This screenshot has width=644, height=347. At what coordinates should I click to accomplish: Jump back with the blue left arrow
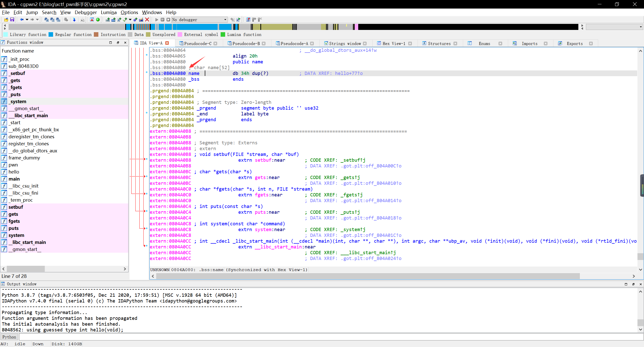(22, 20)
